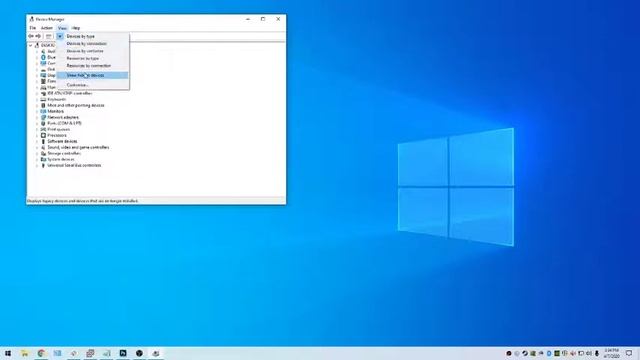Click the Universal Serial Bus controllers icon
Screen dimensions: 640x360
(x=43, y=165)
